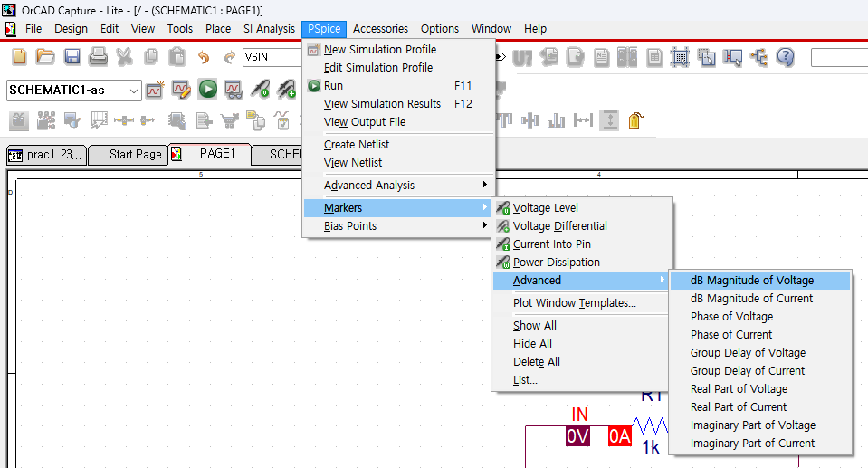Click the align middle toolbar icon
Screen dimensions: 868x468
(529, 120)
